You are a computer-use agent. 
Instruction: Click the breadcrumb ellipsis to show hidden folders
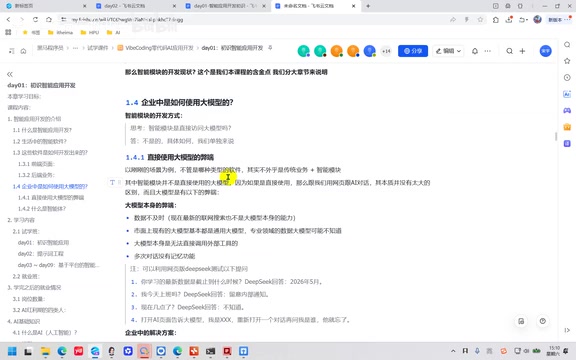coord(75,48)
